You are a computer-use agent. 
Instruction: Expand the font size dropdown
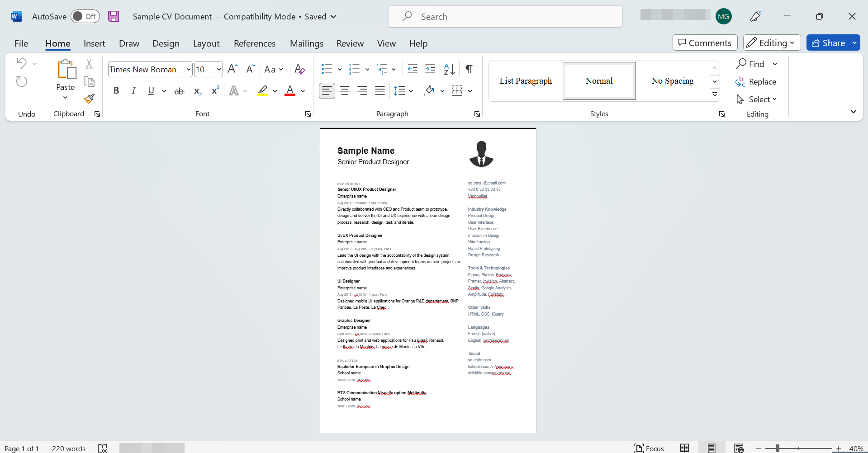coord(219,70)
